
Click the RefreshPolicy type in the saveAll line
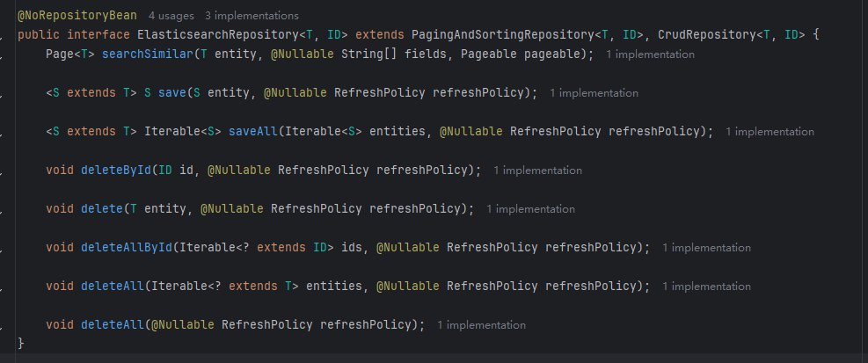coord(555,132)
